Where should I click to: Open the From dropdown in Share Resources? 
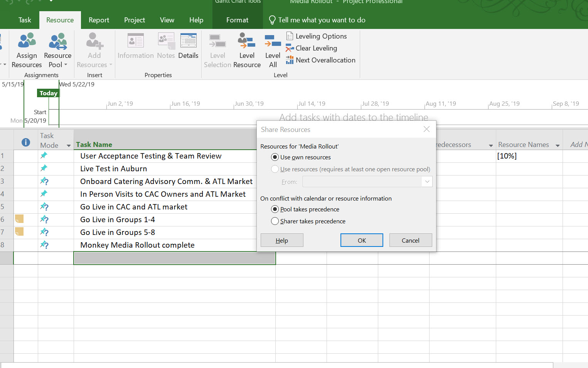(x=427, y=182)
